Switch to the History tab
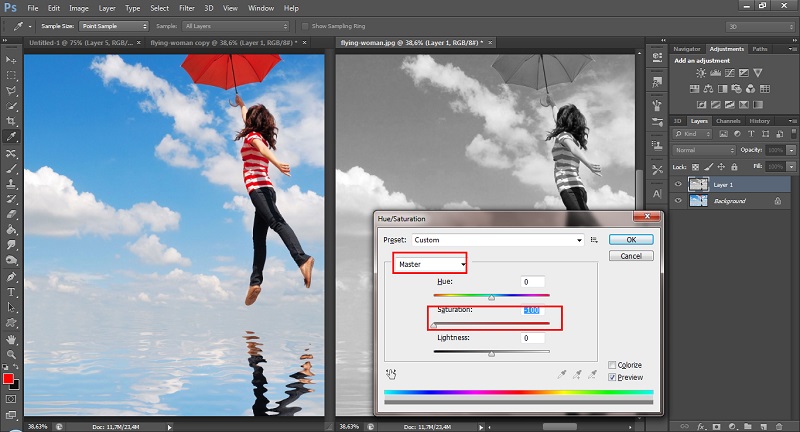The width and height of the screenshot is (800, 432). [759, 121]
